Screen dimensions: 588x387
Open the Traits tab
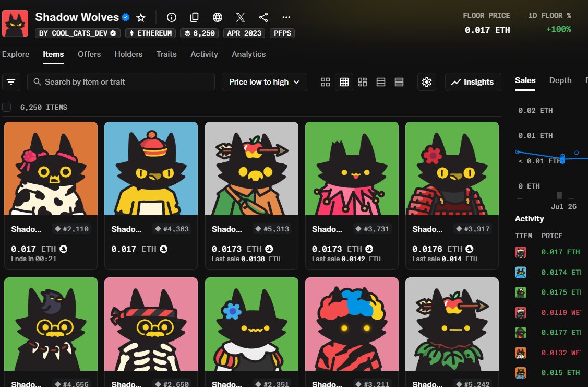tap(166, 54)
